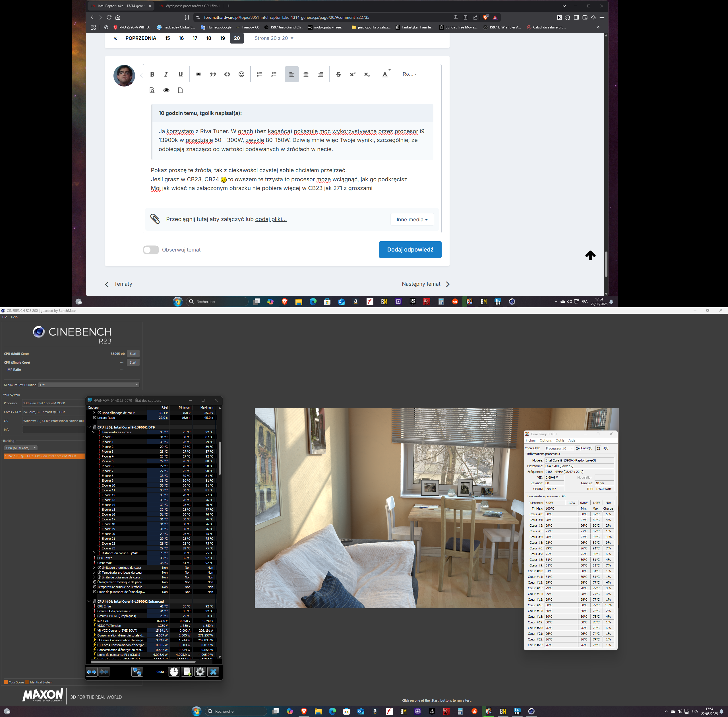Click HWiNFO remote network computers icon
Image resolution: width=728 pixels, height=717 pixels.
[x=137, y=671]
